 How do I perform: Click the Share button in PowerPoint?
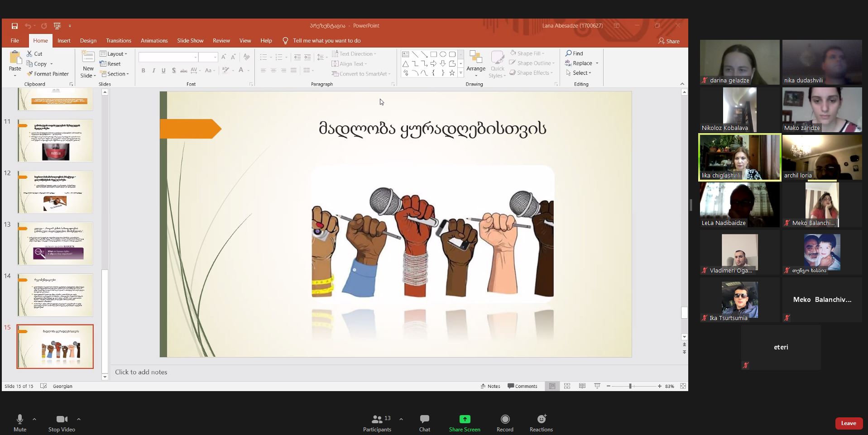point(669,41)
